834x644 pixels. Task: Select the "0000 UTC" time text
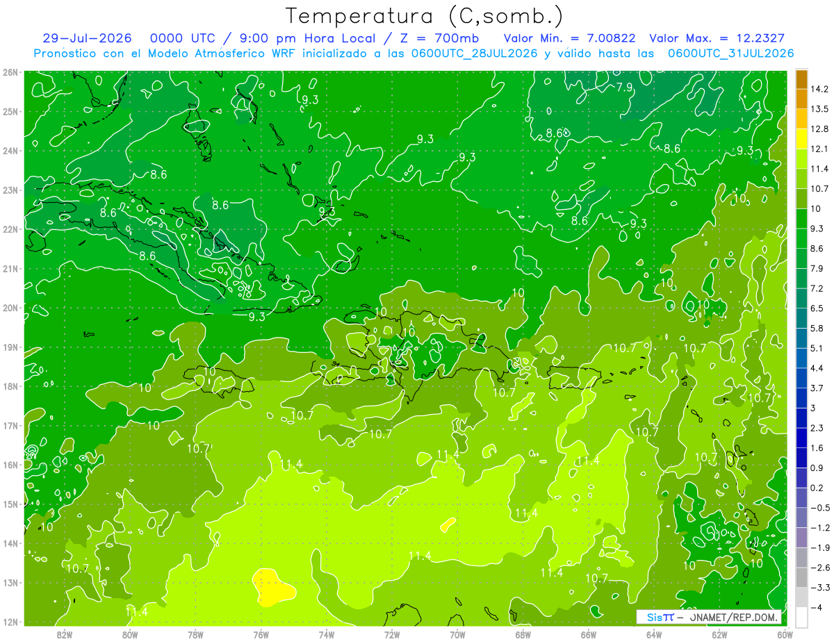[183, 38]
